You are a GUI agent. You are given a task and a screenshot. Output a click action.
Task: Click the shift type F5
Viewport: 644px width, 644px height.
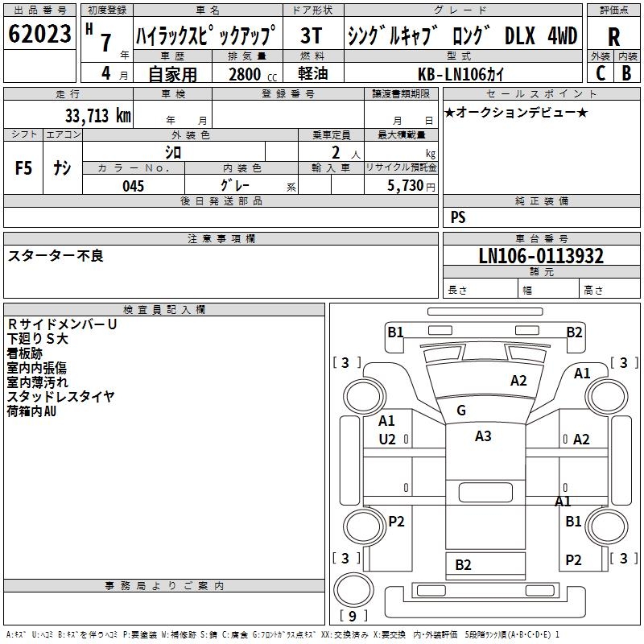pyautogui.click(x=23, y=168)
